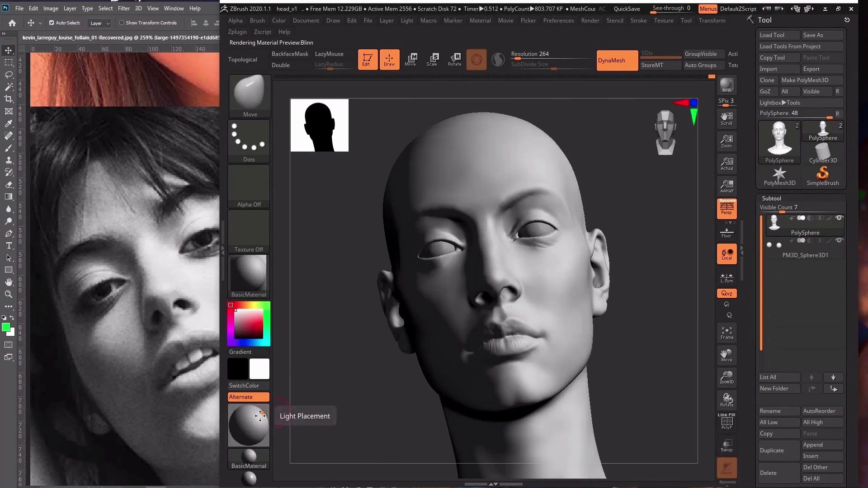Activate the Local transformation icon
This screenshot has width=868, height=488.
click(727, 254)
